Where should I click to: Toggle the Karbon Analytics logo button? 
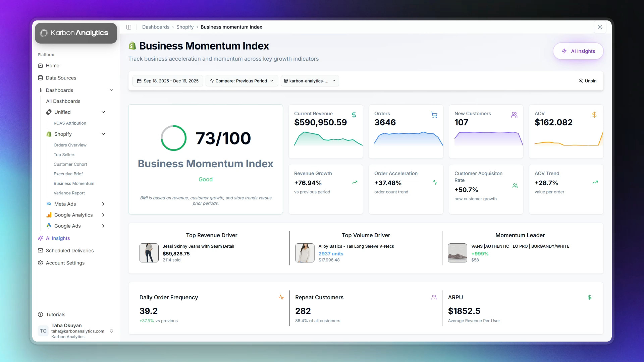tap(76, 33)
